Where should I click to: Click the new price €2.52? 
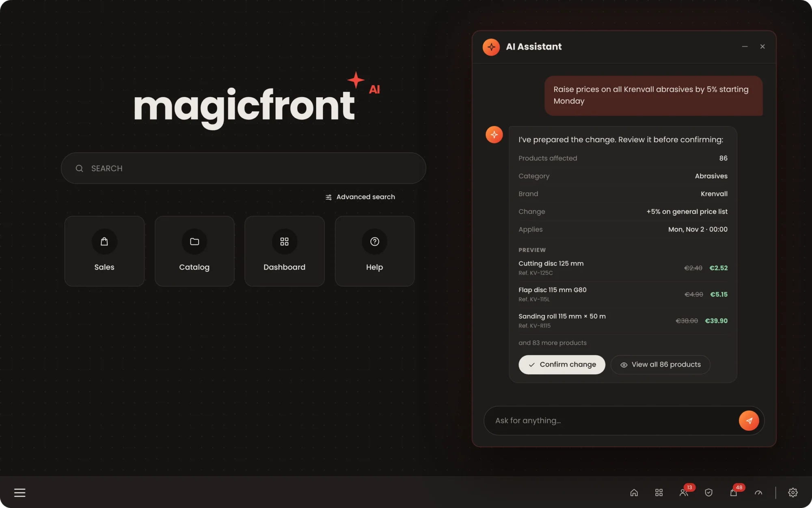coord(718,268)
